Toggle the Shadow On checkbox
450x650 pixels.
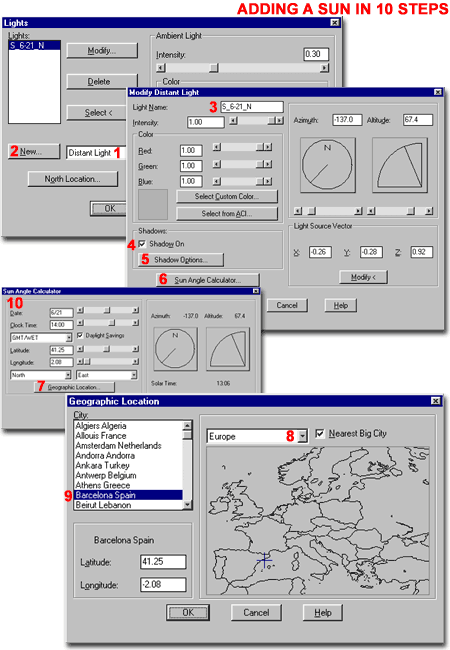pyautogui.click(x=142, y=244)
